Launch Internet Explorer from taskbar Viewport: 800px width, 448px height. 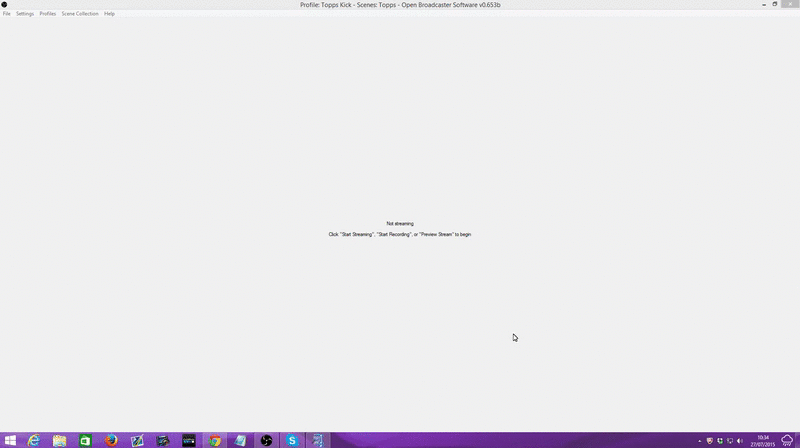tap(34, 440)
